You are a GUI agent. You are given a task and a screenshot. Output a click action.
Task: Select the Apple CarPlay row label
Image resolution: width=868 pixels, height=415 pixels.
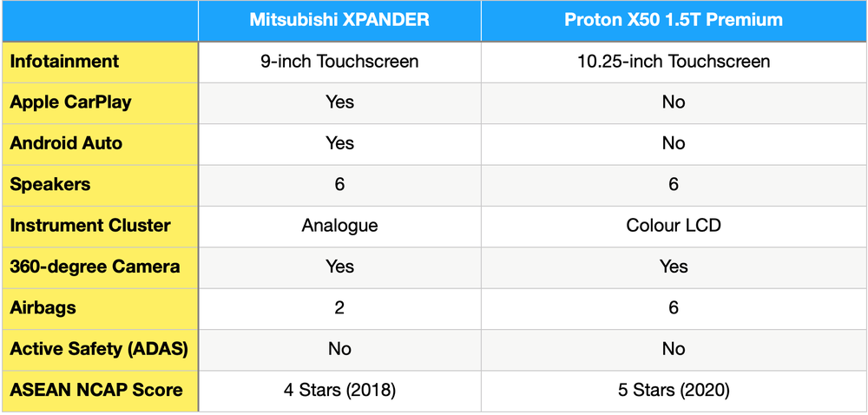pyautogui.click(x=71, y=102)
